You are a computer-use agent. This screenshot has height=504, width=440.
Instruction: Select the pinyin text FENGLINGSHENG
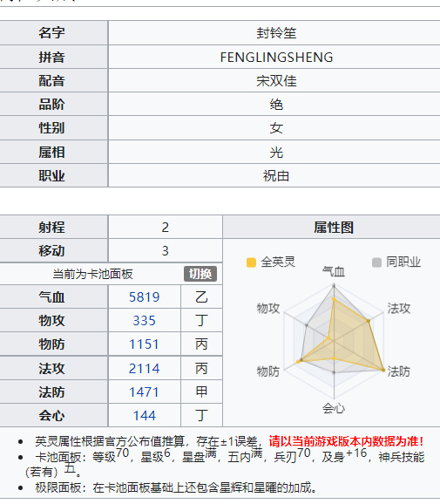(276, 58)
